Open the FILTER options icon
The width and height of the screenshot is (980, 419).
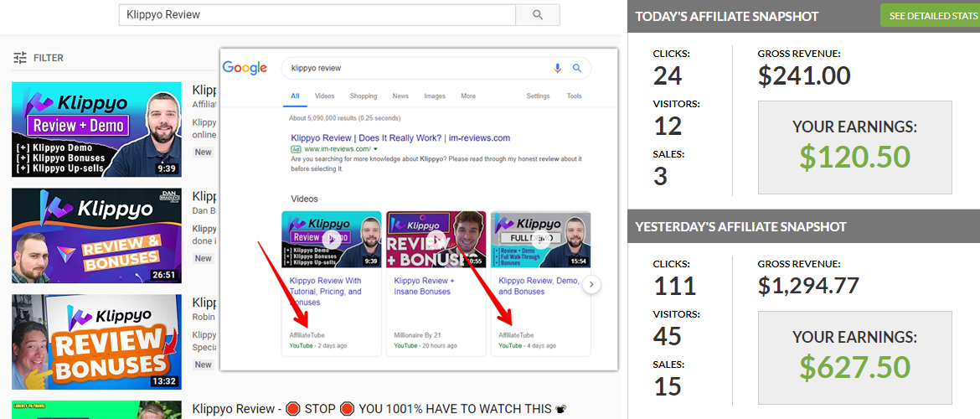coord(20,58)
